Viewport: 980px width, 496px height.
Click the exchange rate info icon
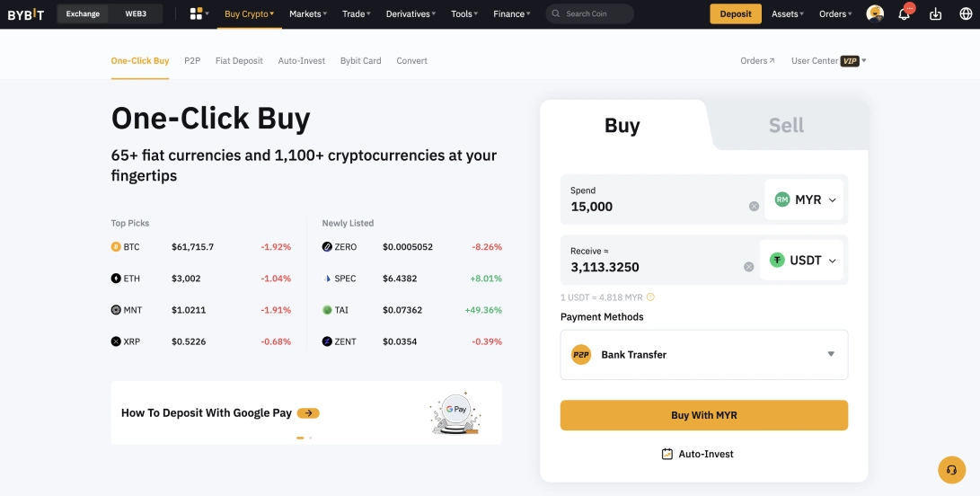pyautogui.click(x=651, y=297)
